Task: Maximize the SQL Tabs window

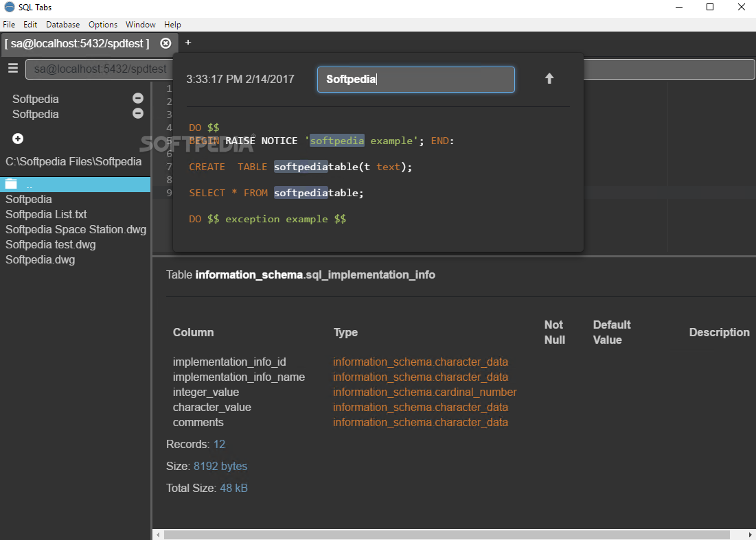Action: point(710,7)
